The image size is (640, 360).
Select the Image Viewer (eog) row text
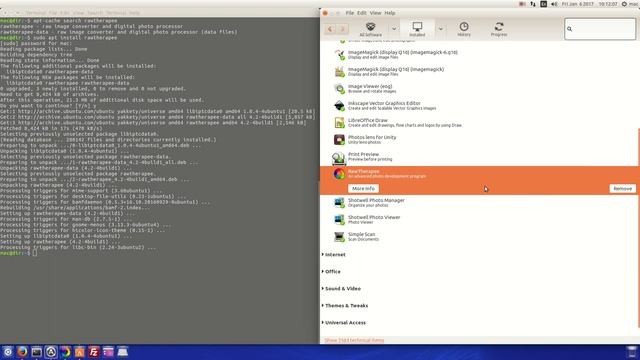[372, 89]
